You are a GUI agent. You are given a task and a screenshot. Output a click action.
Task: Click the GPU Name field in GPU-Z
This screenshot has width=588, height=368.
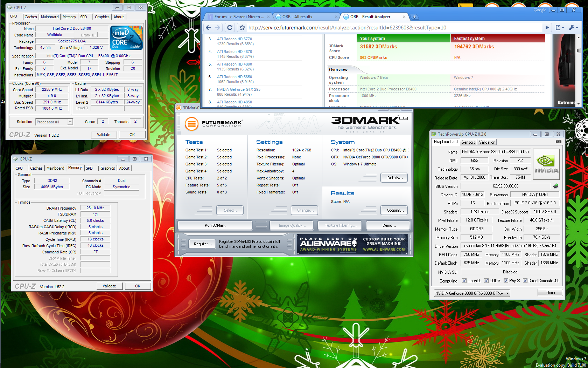(x=495, y=152)
